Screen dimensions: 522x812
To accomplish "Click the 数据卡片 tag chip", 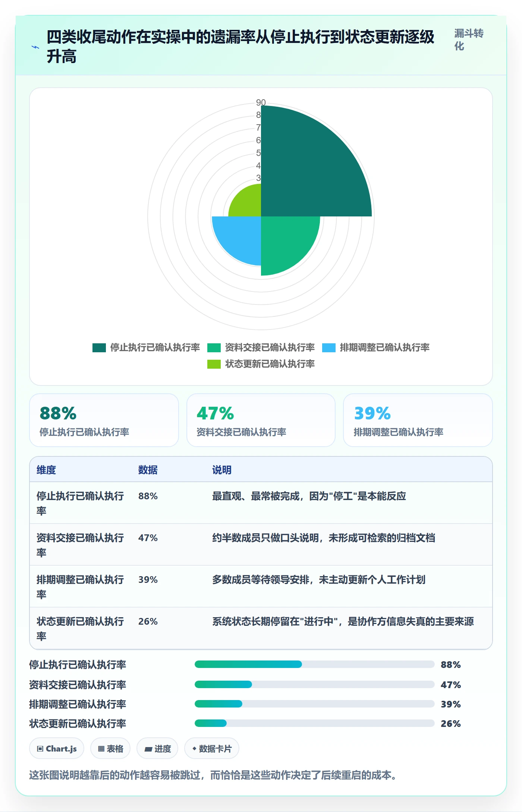I will pyautogui.click(x=212, y=749).
